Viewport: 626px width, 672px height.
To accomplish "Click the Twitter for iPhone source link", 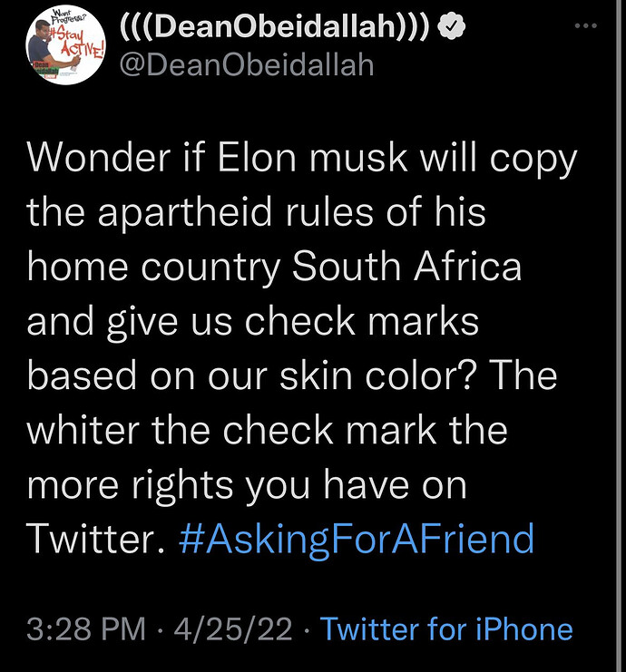I will click(x=446, y=628).
